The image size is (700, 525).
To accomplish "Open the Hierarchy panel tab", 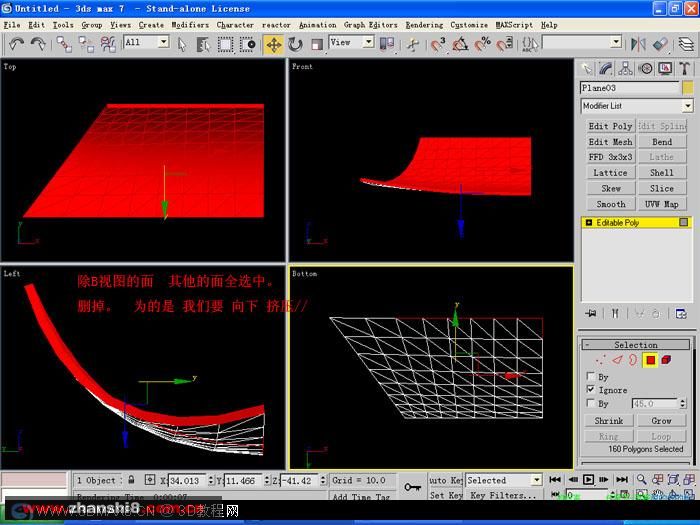I will tap(625, 68).
